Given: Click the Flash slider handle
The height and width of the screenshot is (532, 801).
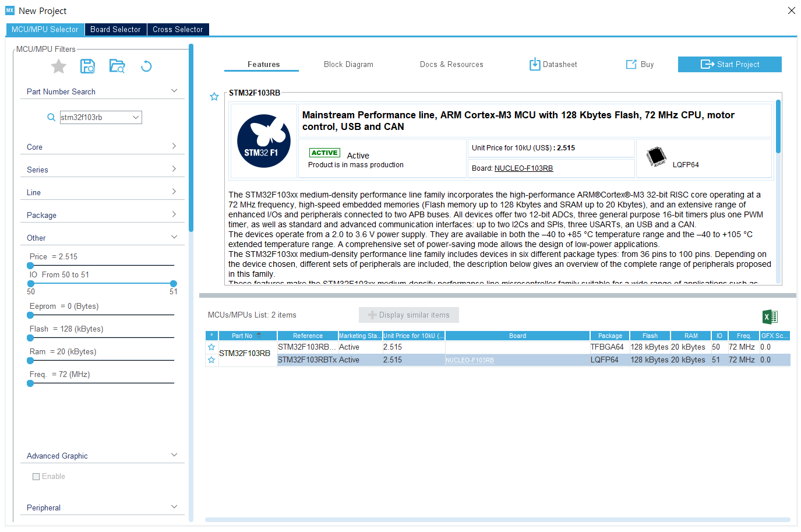Looking at the screenshot, I should coord(30,337).
